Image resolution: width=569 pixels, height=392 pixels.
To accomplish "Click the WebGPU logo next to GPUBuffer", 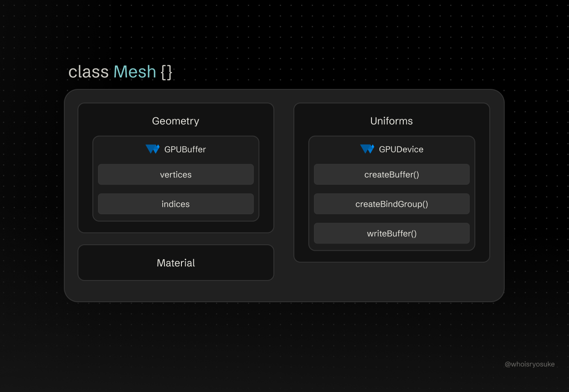I will (153, 149).
